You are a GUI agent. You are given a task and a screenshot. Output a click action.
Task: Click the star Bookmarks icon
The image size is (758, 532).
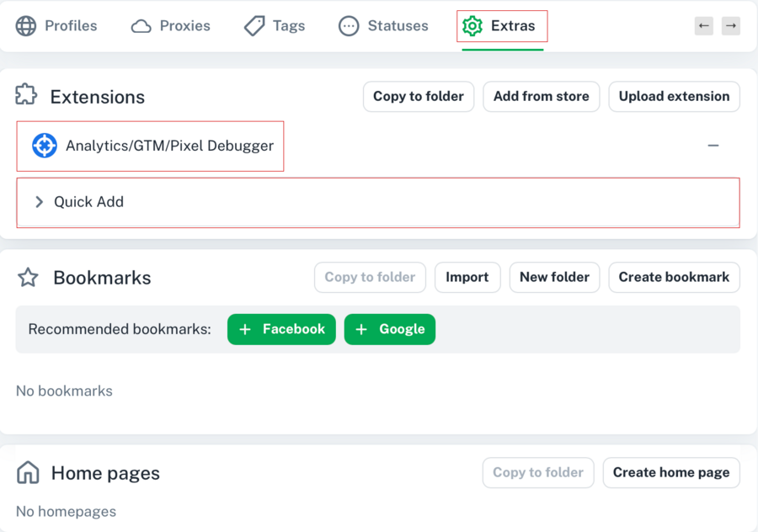tap(28, 278)
